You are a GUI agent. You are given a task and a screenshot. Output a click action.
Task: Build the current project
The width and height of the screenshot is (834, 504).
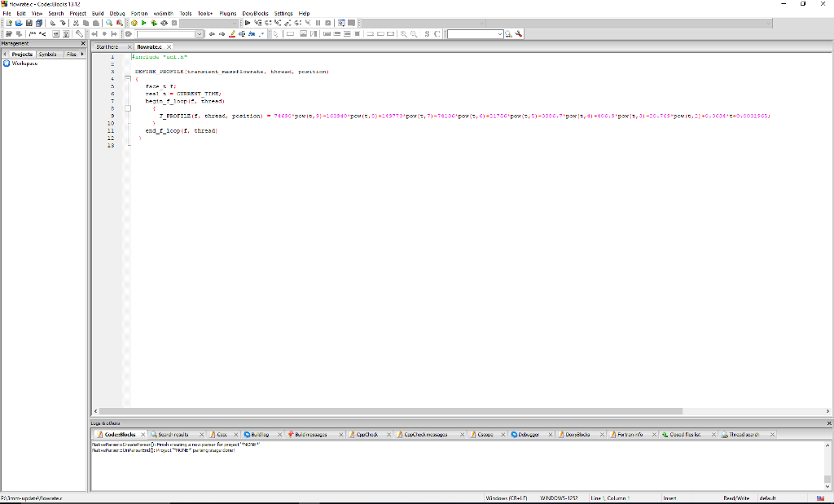(x=133, y=23)
